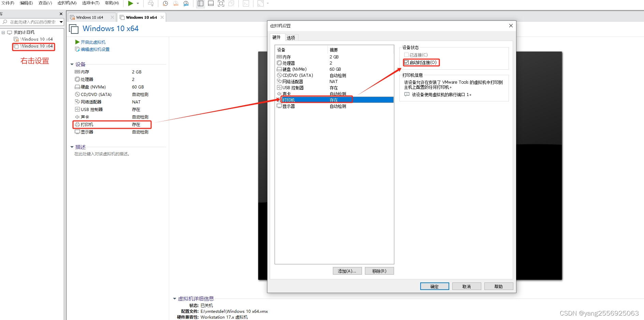Click the 开启此虚拟机 link
Viewport: 644px width, 320px height.
[x=93, y=42]
